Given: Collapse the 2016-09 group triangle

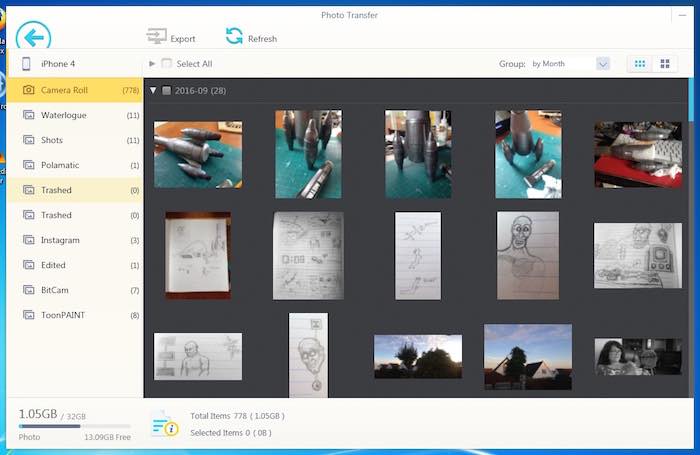Looking at the screenshot, I should tap(153, 90).
